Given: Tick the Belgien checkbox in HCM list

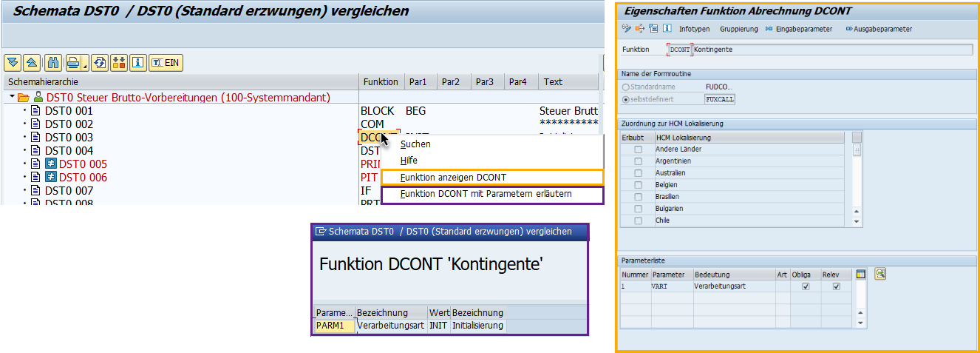Looking at the screenshot, I should point(637,185).
